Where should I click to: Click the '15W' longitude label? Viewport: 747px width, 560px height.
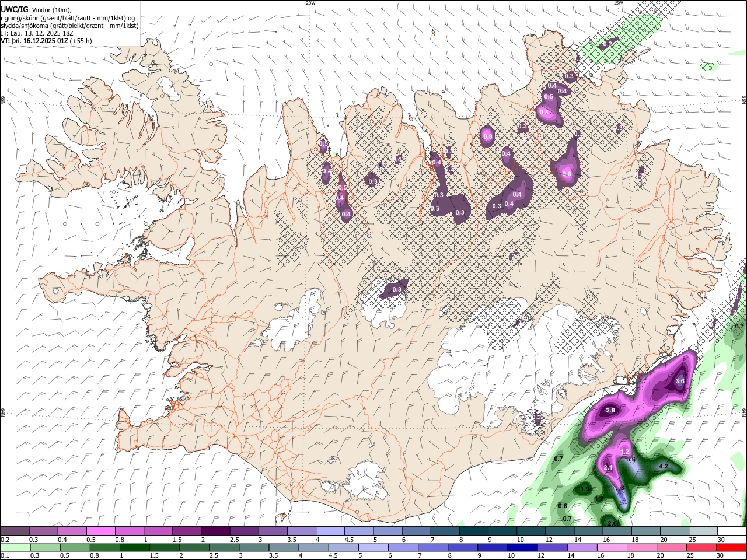(618, 3)
